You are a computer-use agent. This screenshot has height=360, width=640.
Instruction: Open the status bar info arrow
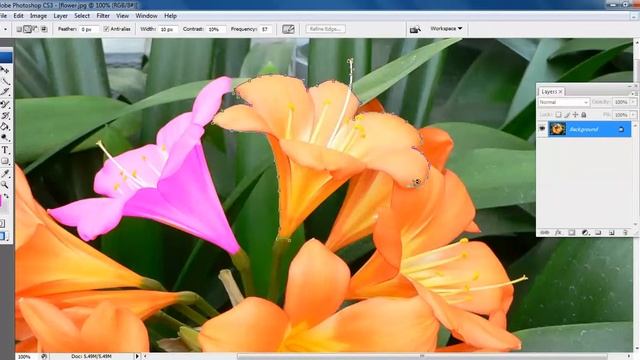137,356
